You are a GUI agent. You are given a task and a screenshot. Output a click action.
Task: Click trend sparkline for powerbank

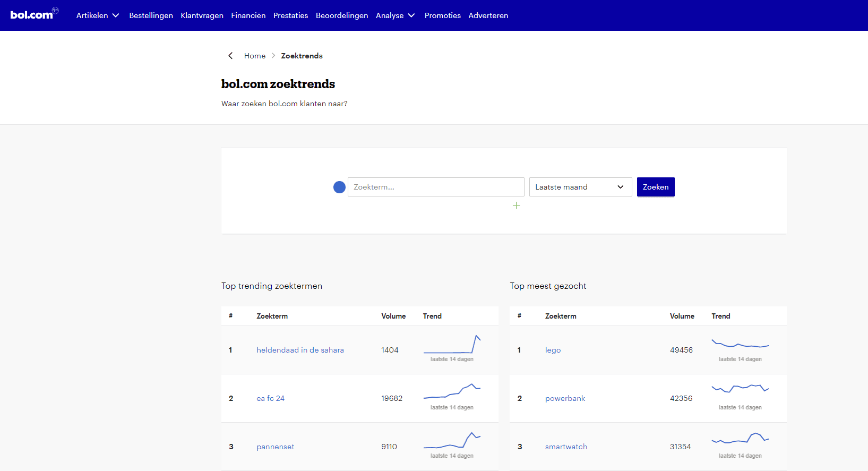[x=740, y=389]
